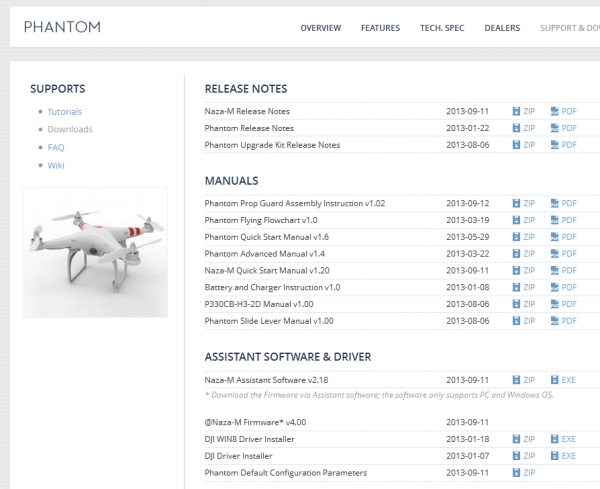
Task: Open PDF of Phantom Release Notes
Action: pos(563,128)
